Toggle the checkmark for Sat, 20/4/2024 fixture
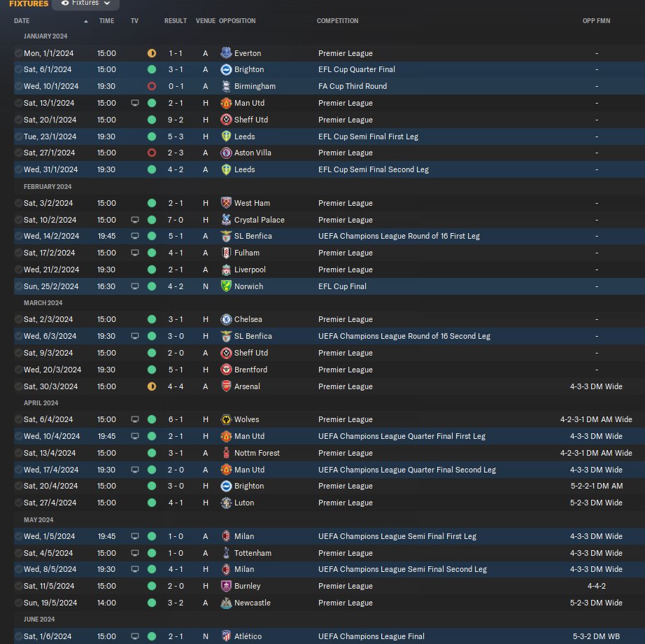Screen dimensions: 645x644 coord(18,486)
